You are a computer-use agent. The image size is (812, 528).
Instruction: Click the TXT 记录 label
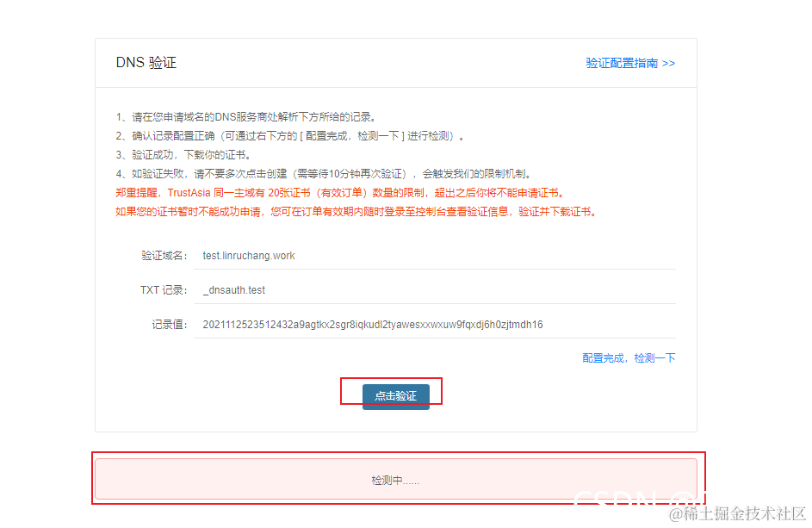(x=164, y=290)
